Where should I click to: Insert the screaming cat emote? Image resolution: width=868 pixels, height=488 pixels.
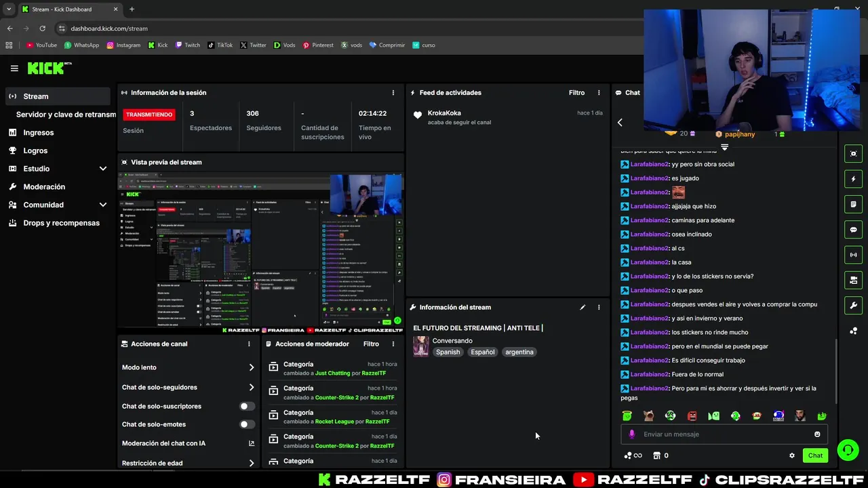click(648, 415)
